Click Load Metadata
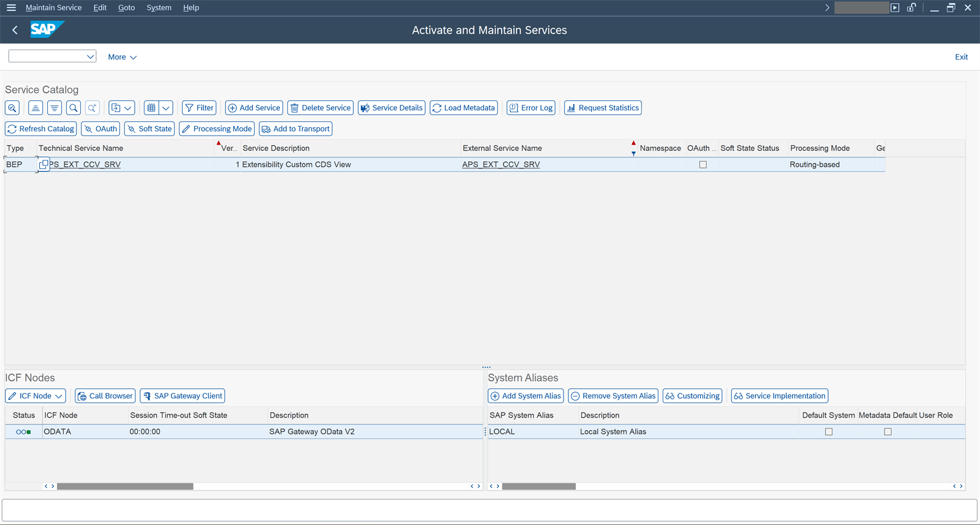Screen dimensions: 980x525 click(x=464, y=108)
